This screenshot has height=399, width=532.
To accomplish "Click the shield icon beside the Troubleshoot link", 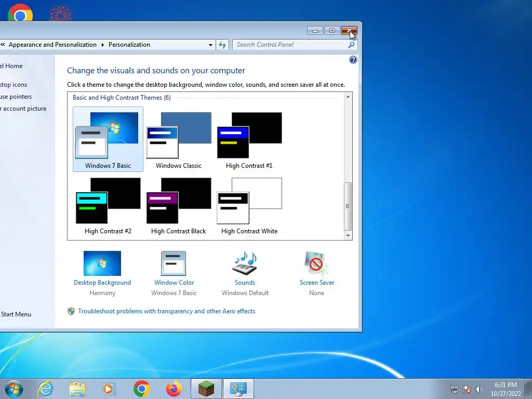I will click(71, 311).
